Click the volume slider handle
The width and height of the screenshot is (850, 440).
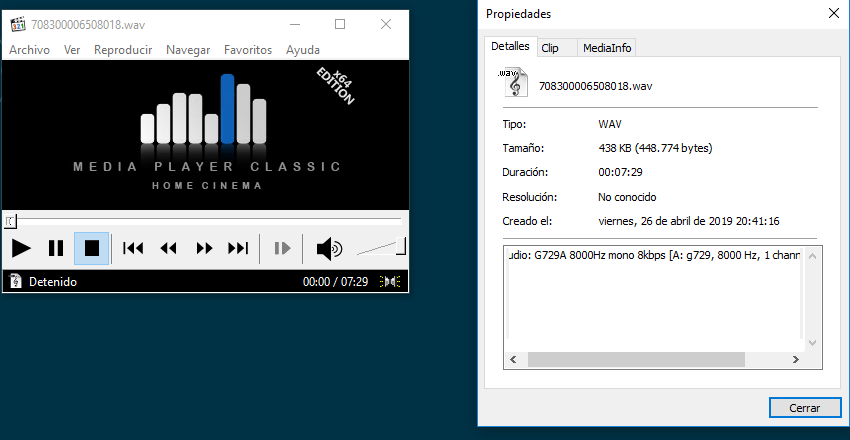click(401, 246)
